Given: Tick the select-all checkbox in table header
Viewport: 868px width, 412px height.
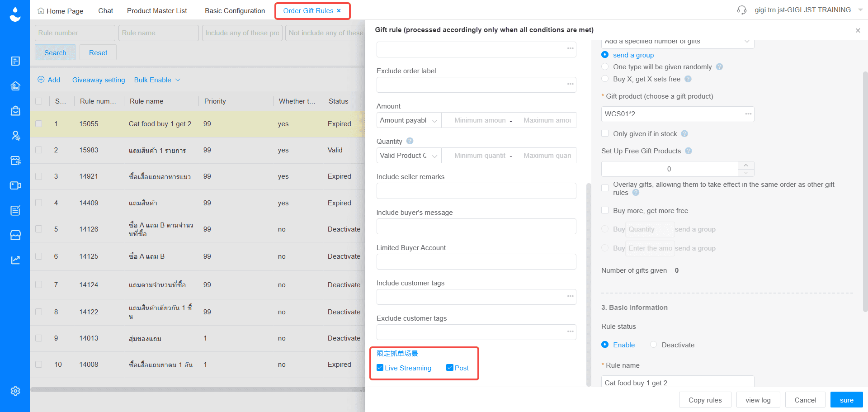Looking at the screenshot, I should pyautogui.click(x=39, y=101).
